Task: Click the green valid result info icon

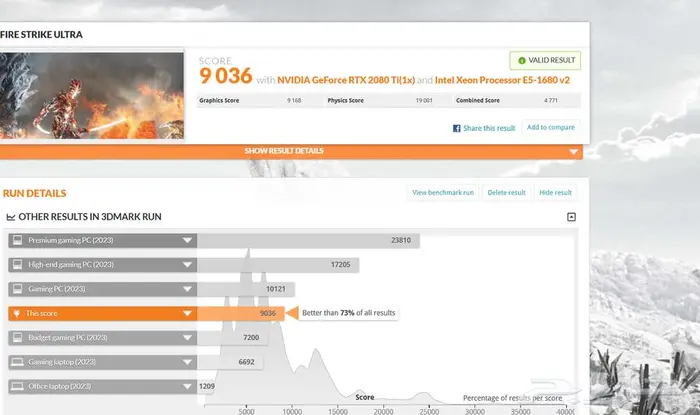Action: [x=521, y=61]
